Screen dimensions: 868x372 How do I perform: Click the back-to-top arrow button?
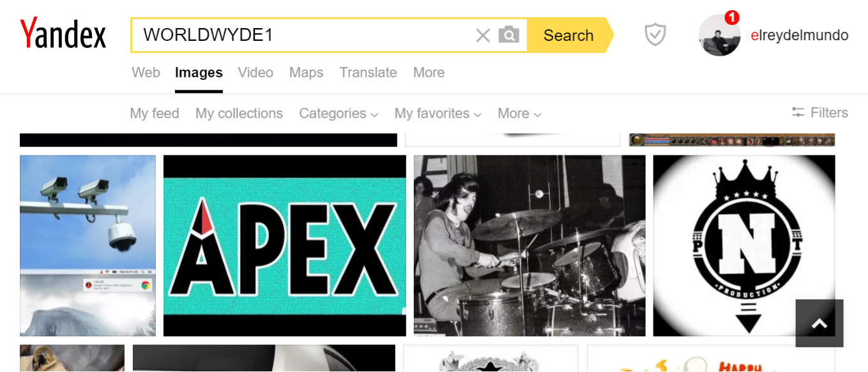click(x=819, y=323)
